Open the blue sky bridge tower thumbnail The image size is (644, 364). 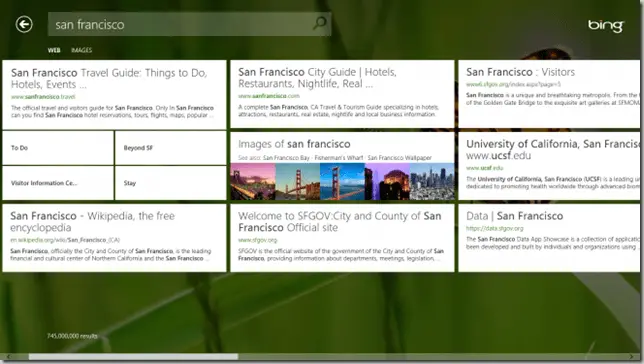342,182
